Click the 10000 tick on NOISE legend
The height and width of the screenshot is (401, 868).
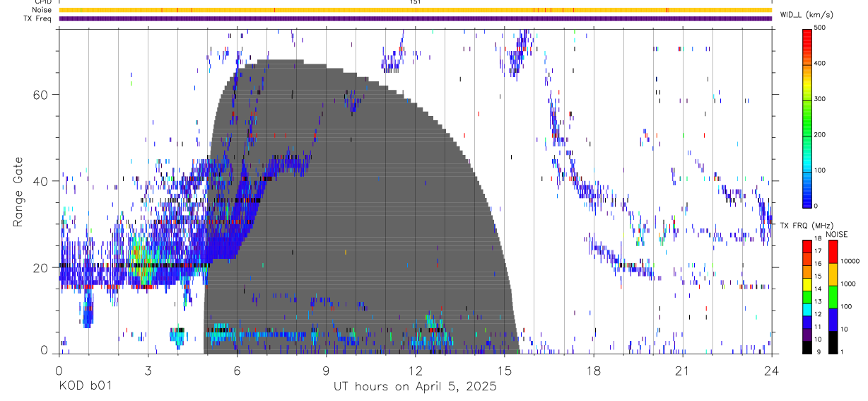pos(850,261)
